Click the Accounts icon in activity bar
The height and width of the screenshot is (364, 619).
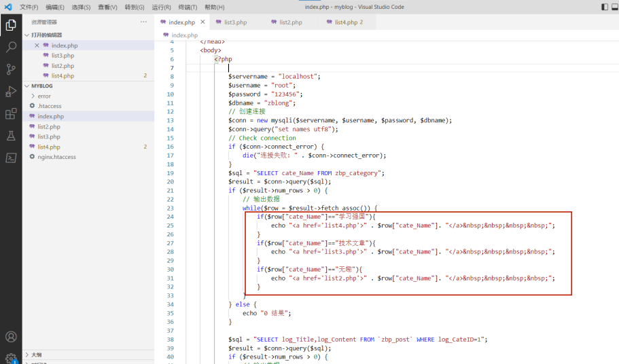(11, 337)
